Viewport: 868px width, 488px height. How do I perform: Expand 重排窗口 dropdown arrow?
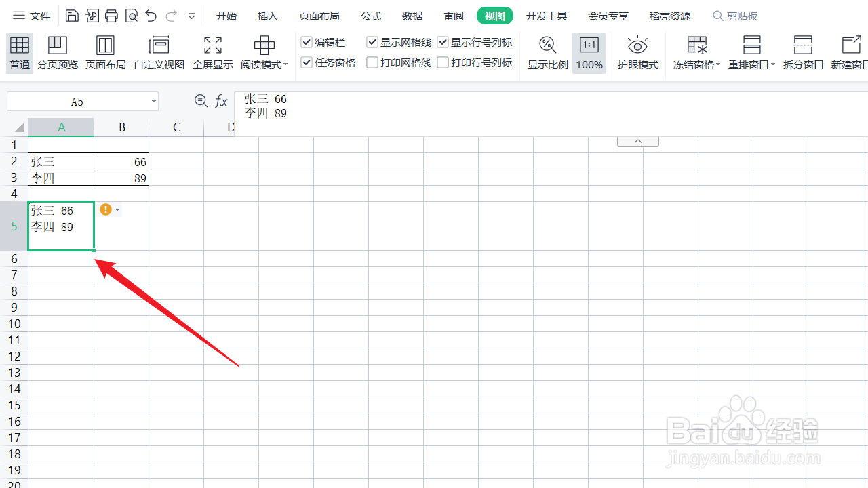(x=773, y=65)
